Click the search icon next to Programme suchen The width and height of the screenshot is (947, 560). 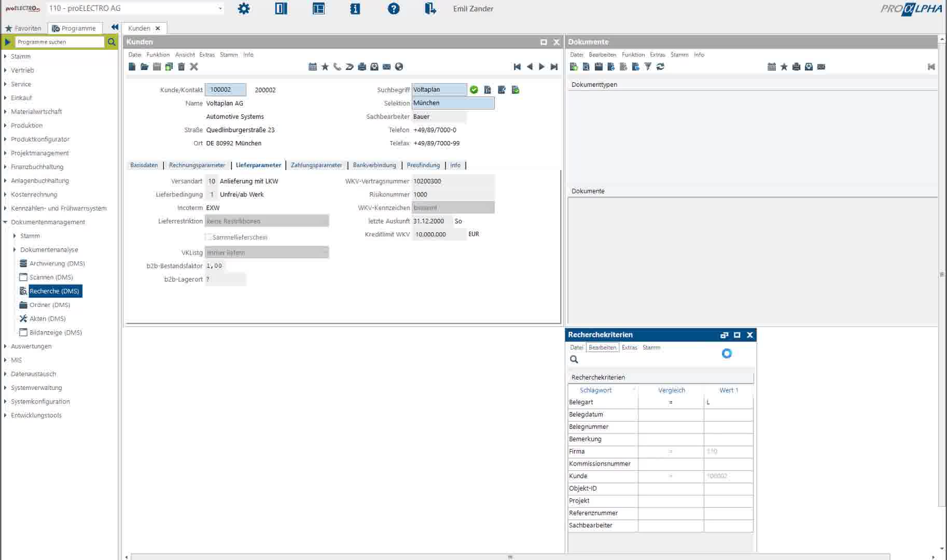pyautogui.click(x=112, y=41)
